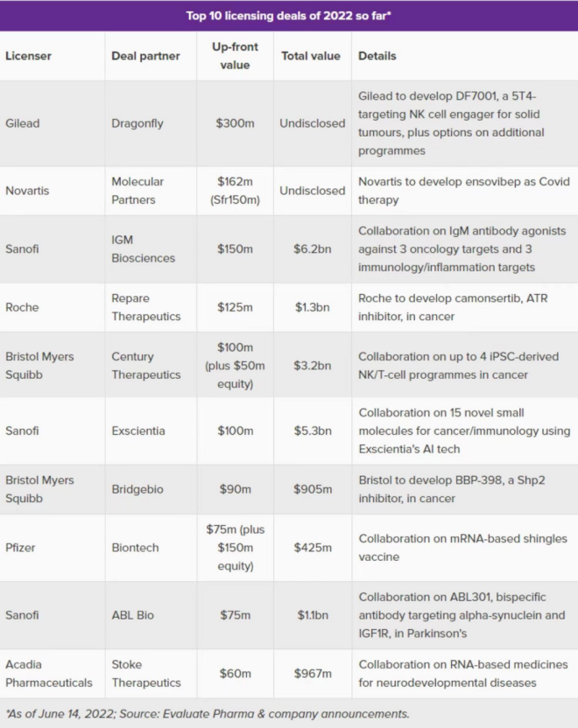This screenshot has height=728, width=578.
Task: Click the Up-front value column header
Action: pyautogui.click(x=235, y=56)
